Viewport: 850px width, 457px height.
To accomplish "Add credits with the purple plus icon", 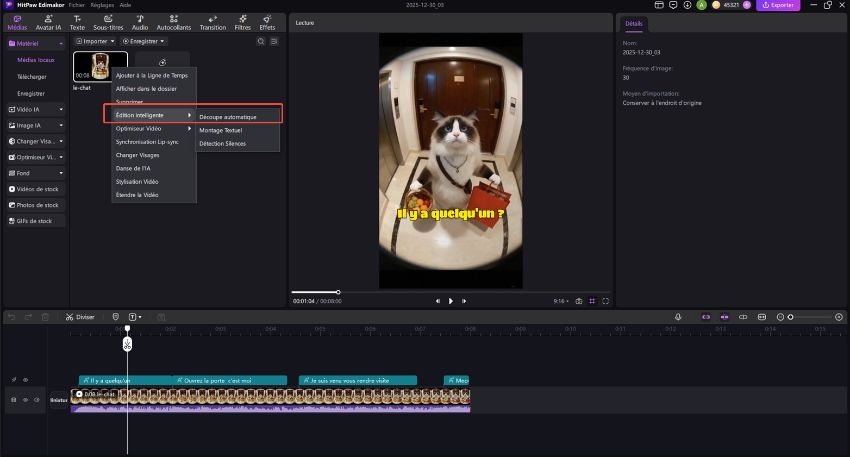I will 746,5.
